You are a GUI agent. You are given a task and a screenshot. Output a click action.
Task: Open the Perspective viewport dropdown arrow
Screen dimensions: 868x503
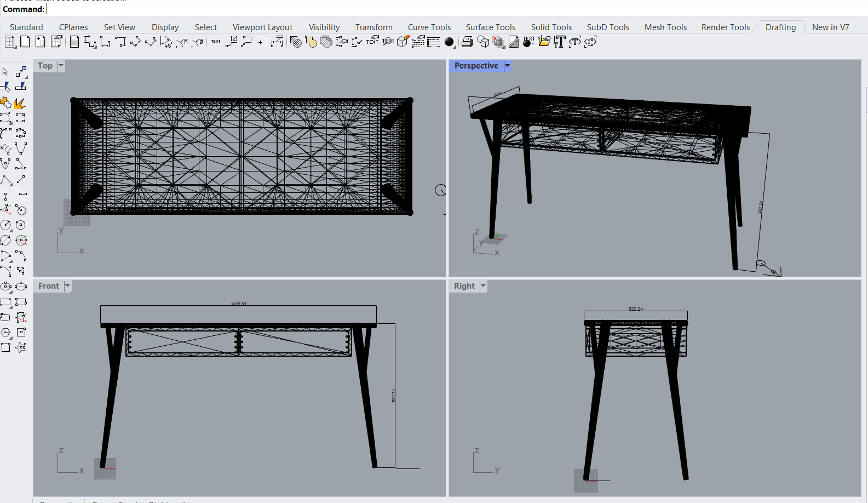pyautogui.click(x=507, y=66)
